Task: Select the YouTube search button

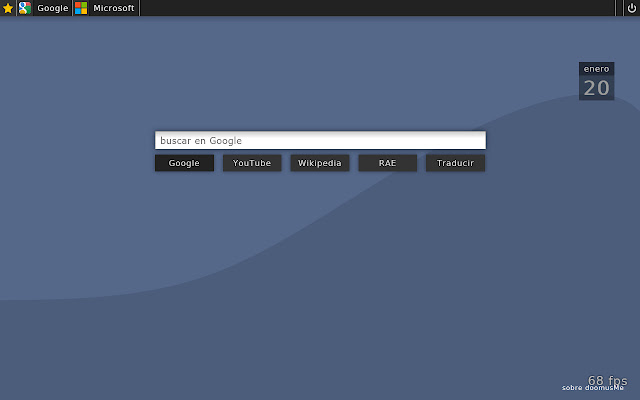Action: (252, 163)
